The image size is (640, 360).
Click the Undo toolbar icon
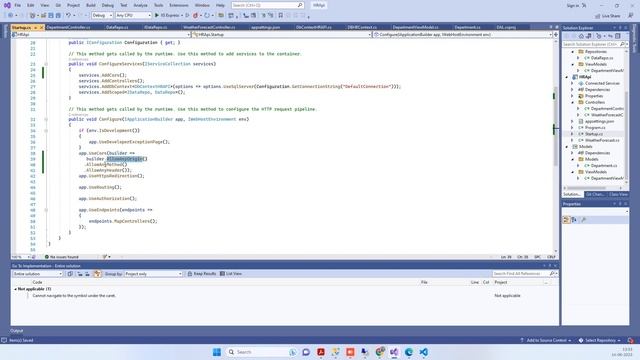[68, 15]
